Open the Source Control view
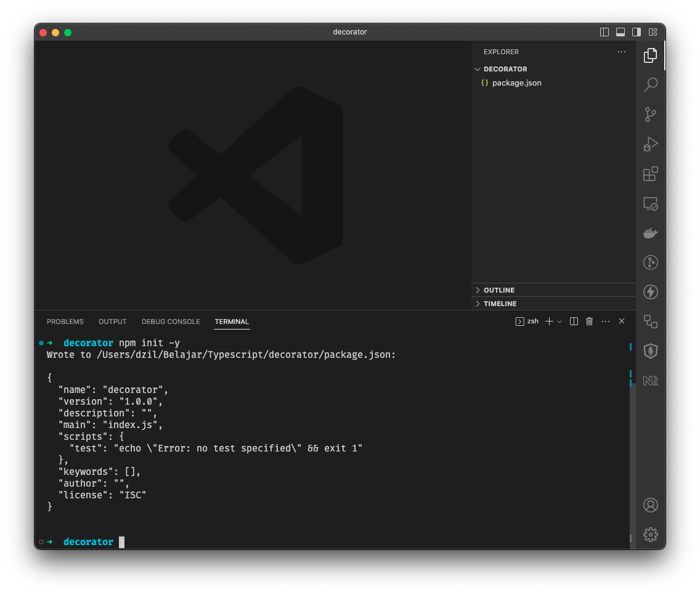The width and height of the screenshot is (700, 595). pos(651,115)
